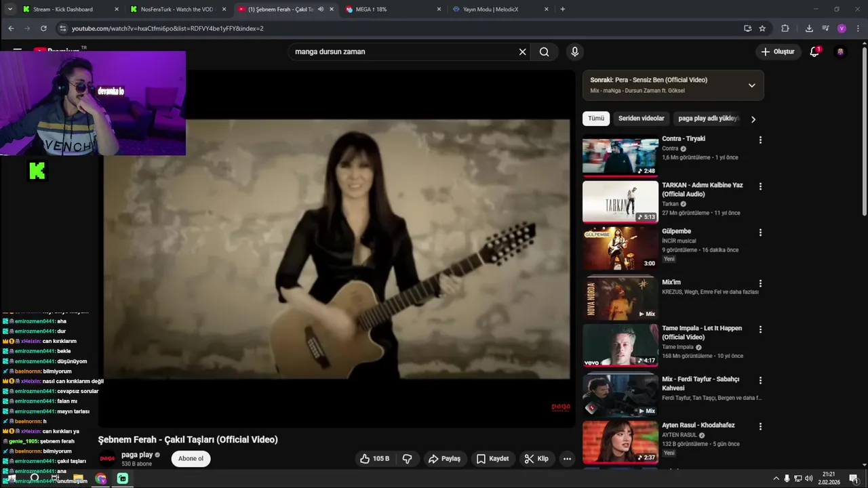This screenshot has height=488, width=868.
Task: Open Chrome from the Windows taskbar
Action: pos(100,479)
